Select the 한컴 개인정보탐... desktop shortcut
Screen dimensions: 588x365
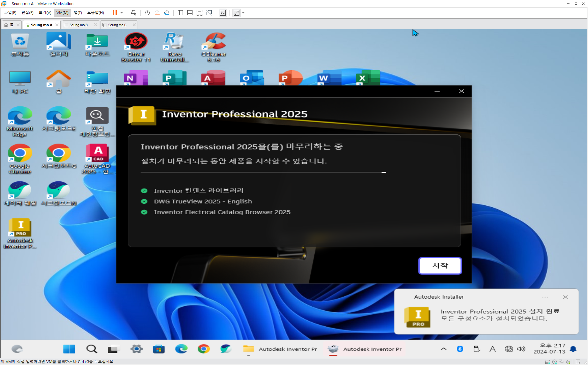[97, 122]
